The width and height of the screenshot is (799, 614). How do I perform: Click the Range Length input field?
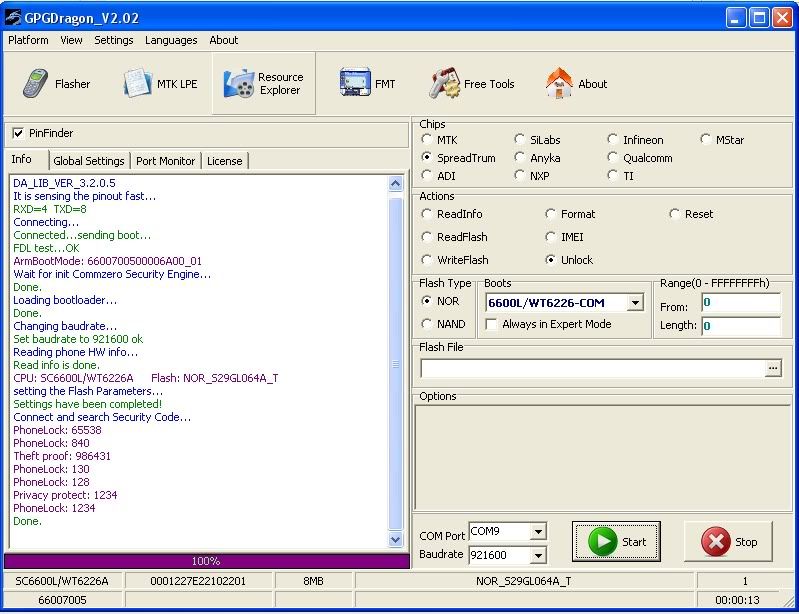pos(741,326)
